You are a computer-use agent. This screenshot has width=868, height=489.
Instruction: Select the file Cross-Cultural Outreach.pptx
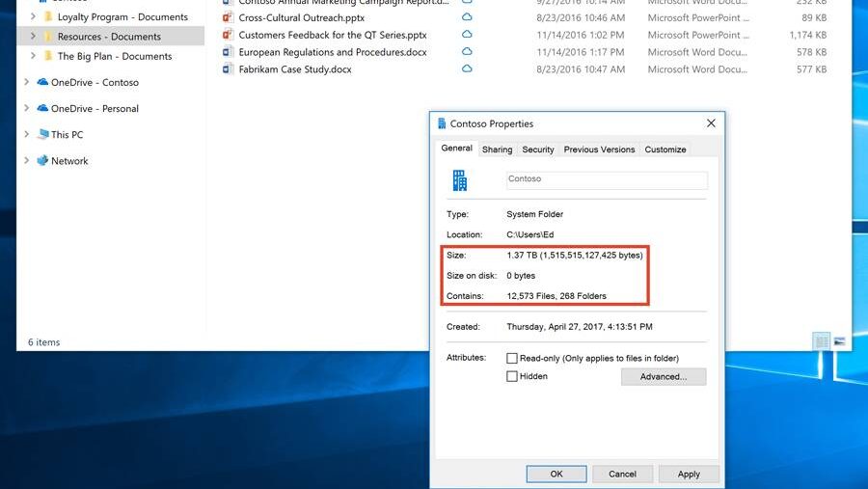(302, 17)
